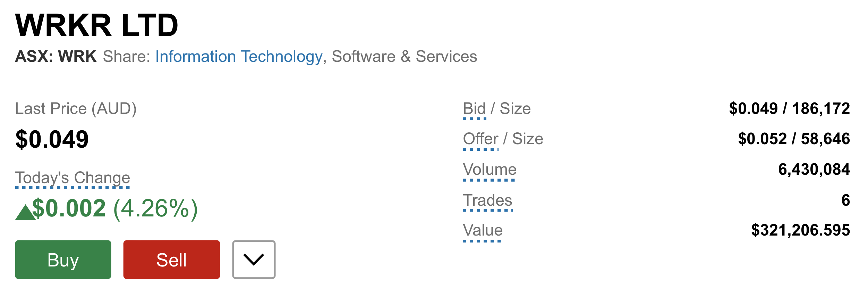Select the $0.049 last price value

point(52,139)
